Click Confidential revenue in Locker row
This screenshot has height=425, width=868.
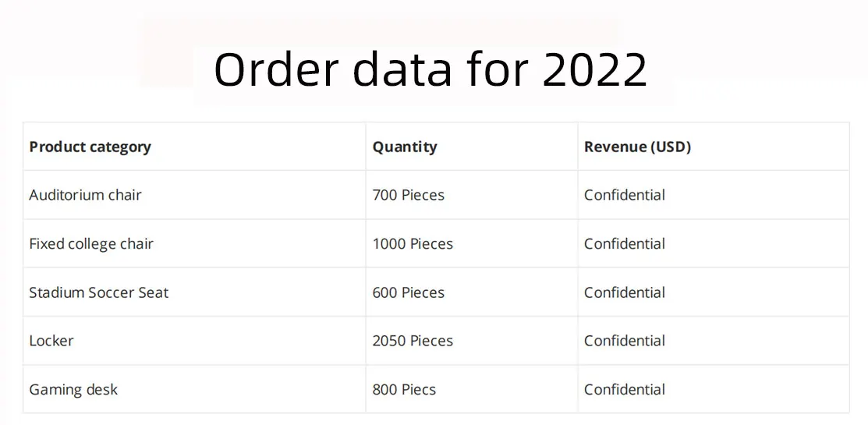click(624, 341)
